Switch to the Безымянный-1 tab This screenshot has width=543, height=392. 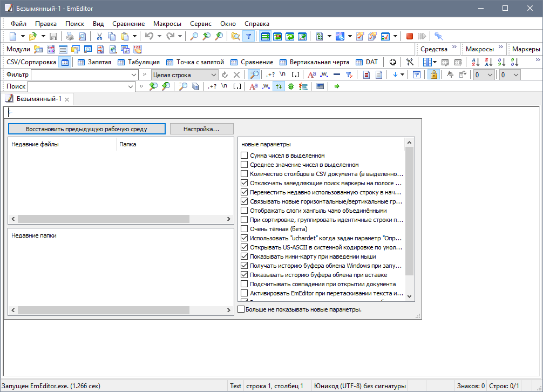pyautogui.click(x=37, y=99)
